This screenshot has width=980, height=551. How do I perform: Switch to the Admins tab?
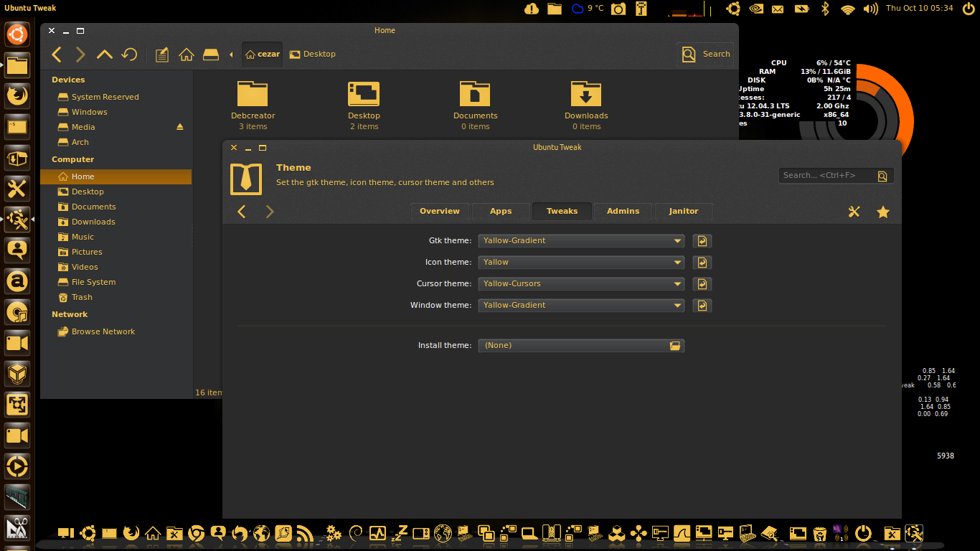[623, 211]
